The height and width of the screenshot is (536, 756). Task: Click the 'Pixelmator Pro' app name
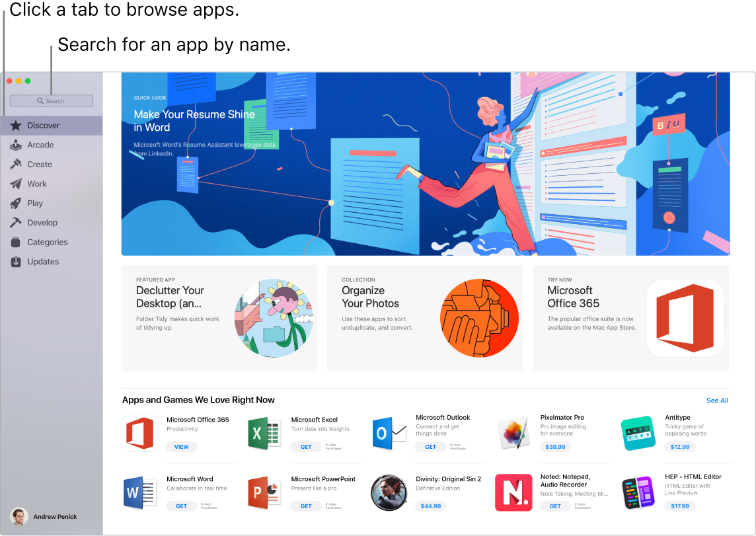click(562, 418)
